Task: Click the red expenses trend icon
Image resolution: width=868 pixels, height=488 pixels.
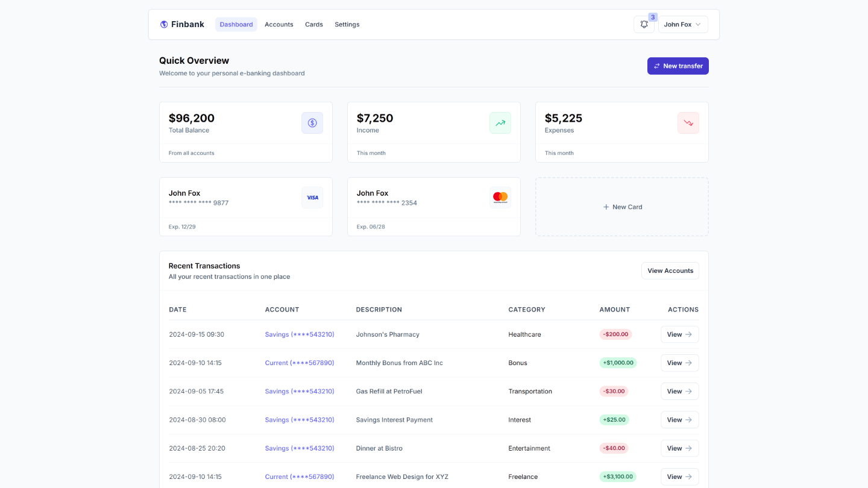Action: (688, 123)
